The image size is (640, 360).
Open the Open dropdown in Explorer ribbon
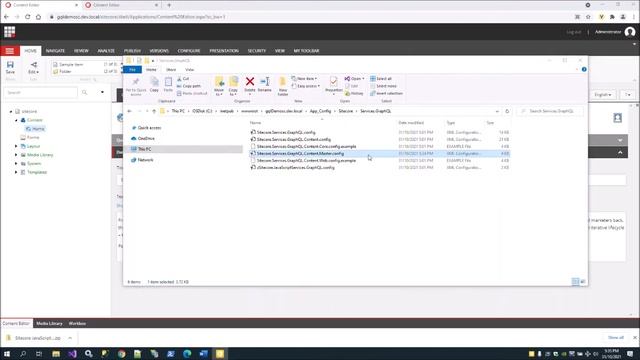coord(354,78)
